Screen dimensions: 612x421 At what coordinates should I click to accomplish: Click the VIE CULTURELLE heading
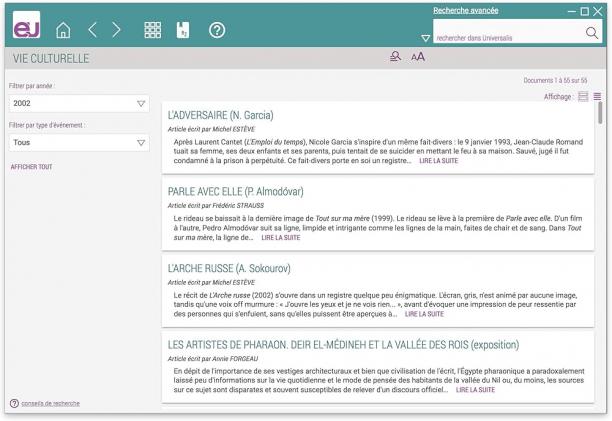[x=51, y=59]
